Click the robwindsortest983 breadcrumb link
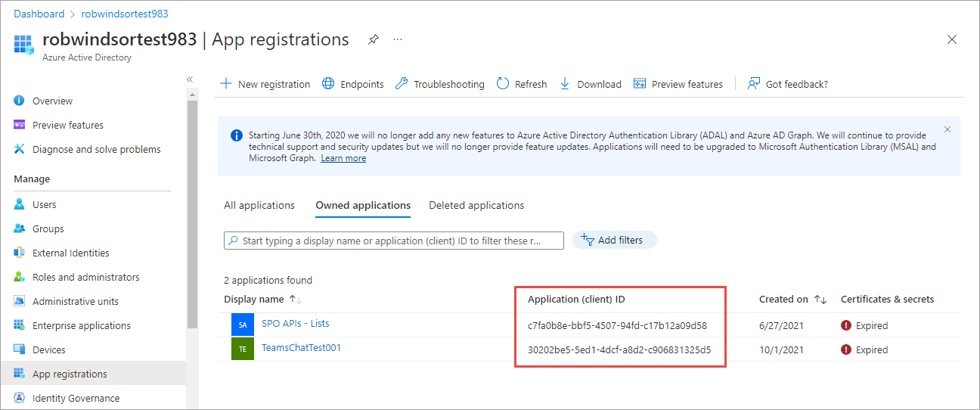980x410 pixels. pyautogui.click(x=125, y=14)
